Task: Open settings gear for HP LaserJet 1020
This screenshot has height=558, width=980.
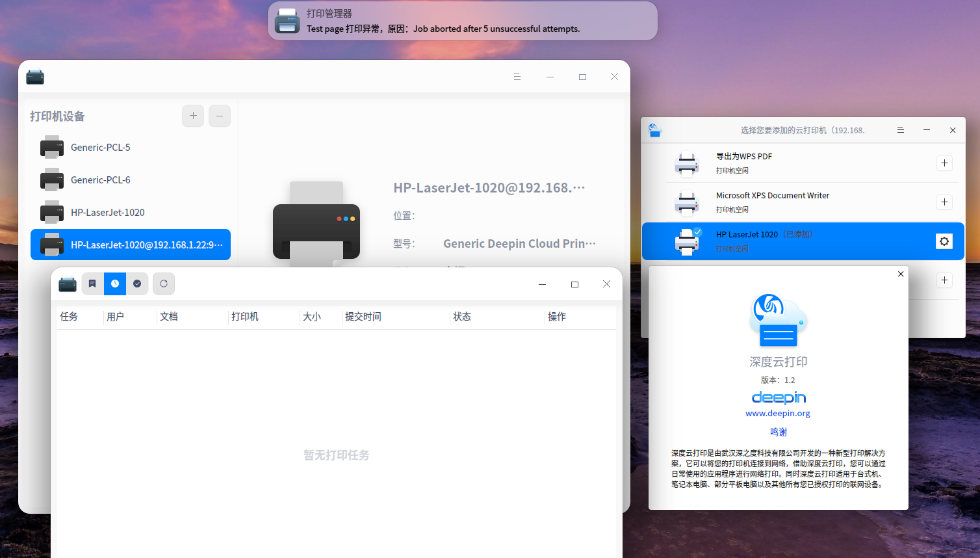Action: click(x=944, y=241)
